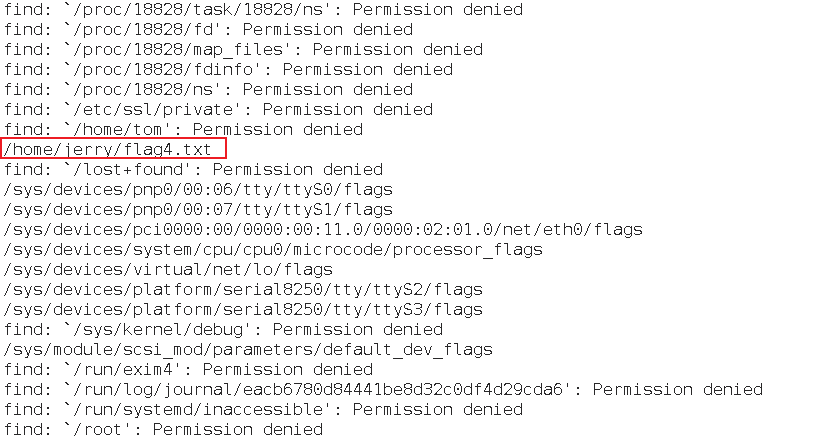Click the /sys/devices/virtual/net/lo/flags line
The height and width of the screenshot is (438, 815).
168,270
